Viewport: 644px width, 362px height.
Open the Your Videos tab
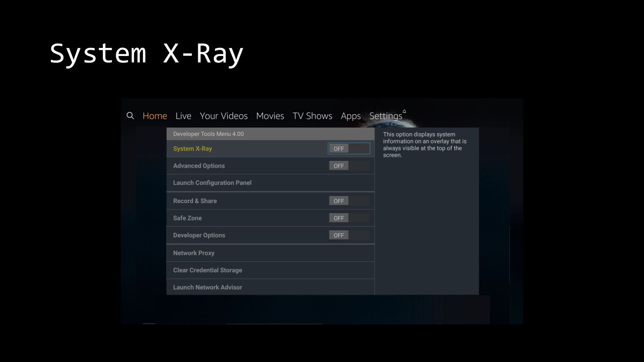click(224, 116)
